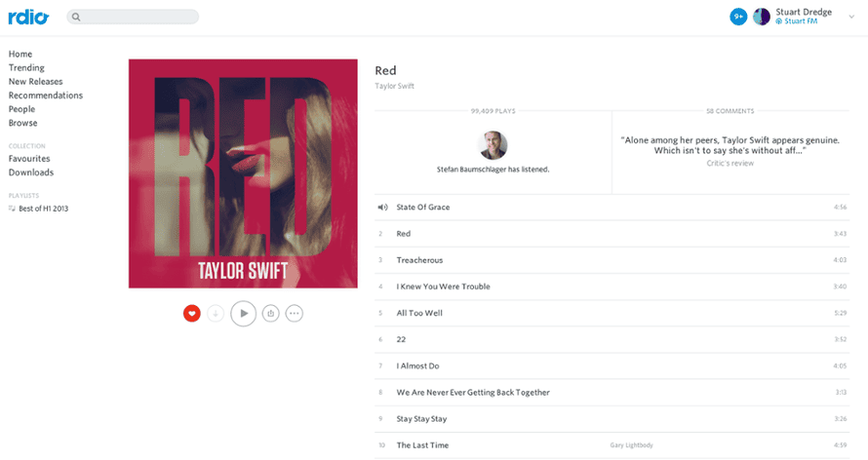
Task: Open the more options ellipsis button
Action: (x=294, y=314)
